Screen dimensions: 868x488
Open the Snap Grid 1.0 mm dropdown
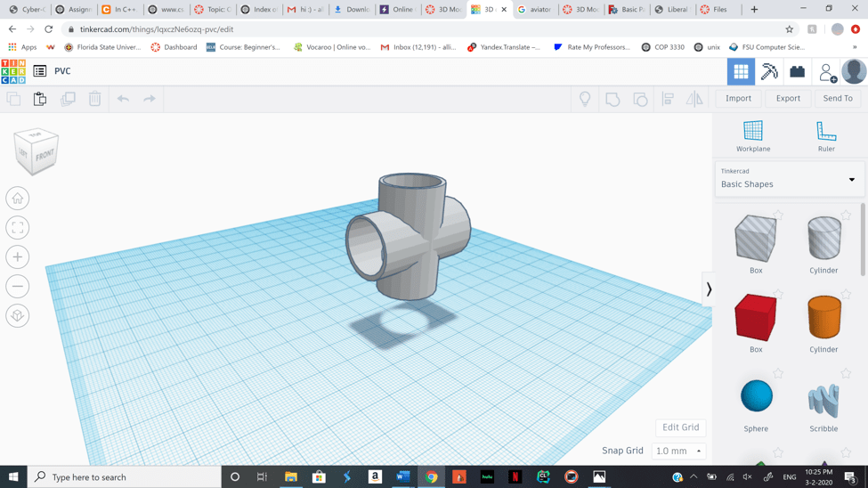pos(678,451)
